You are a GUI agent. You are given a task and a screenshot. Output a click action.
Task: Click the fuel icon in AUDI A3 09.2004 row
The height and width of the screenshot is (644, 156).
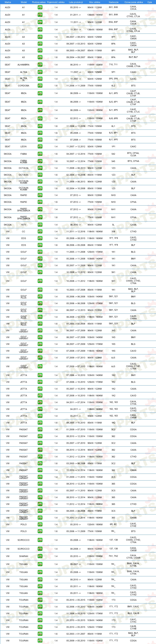point(40,57)
